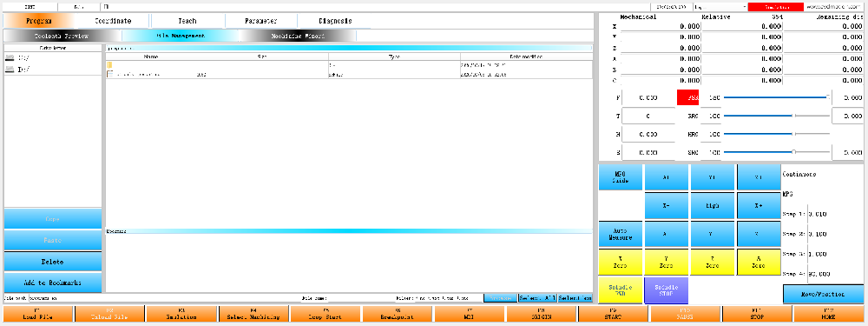Screen dimensions: 868x326
Task: Toggle the High jog speed button
Action: point(713,205)
